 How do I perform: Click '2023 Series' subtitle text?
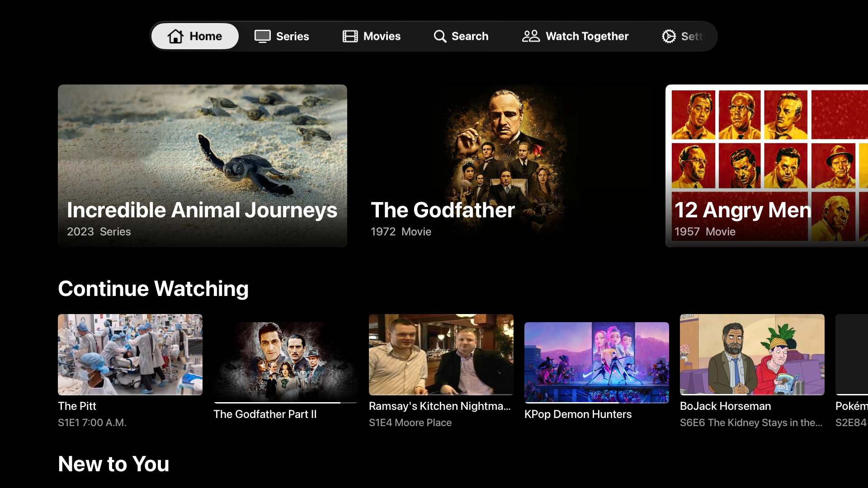(99, 232)
